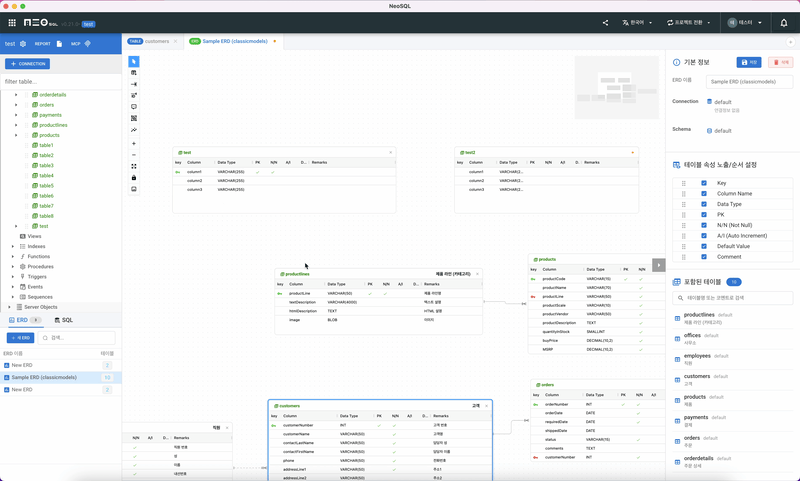
Task: Click the blue save button
Action: (749, 62)
